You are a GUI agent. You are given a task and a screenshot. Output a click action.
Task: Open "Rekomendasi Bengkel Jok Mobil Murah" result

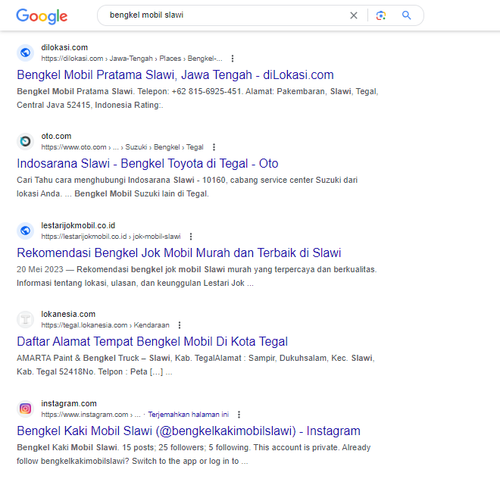(x=179, y=253)
